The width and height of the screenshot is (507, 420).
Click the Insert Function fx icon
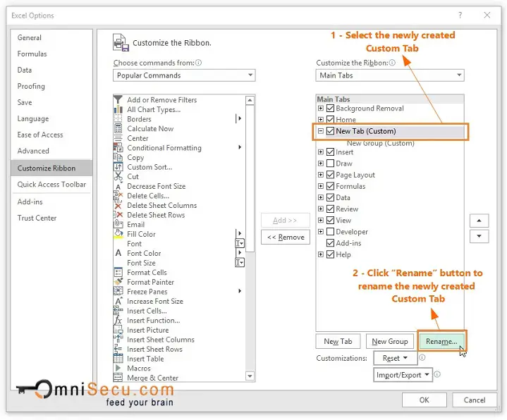tap(118, 320)
